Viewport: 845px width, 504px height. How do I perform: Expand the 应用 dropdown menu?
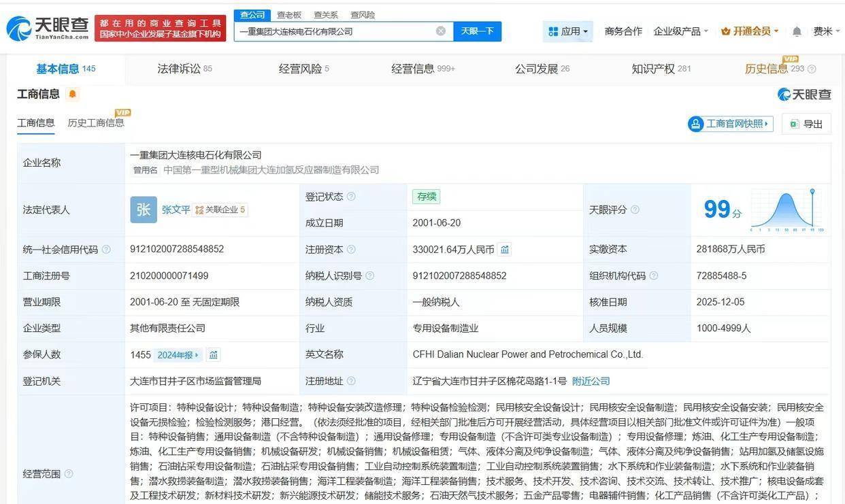(x=568, y=31)
